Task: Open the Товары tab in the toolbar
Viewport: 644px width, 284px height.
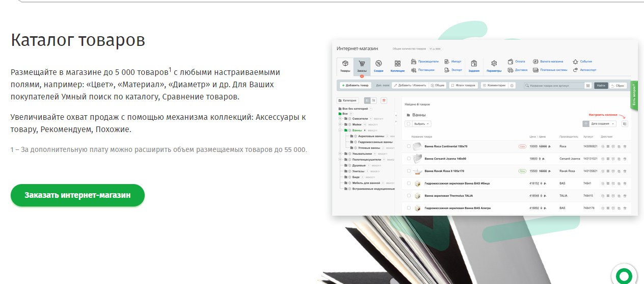Action: [345, 65]
